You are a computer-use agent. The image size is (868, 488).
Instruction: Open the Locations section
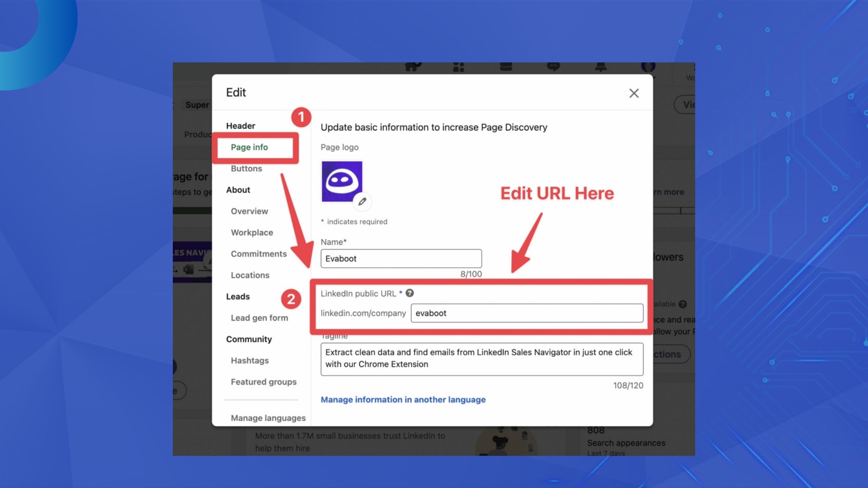(250, 275)
